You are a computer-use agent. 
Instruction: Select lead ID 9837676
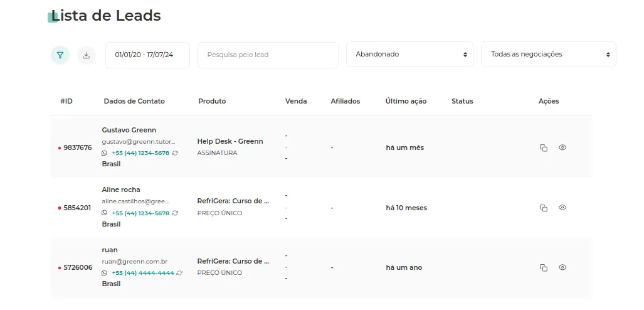78,147
